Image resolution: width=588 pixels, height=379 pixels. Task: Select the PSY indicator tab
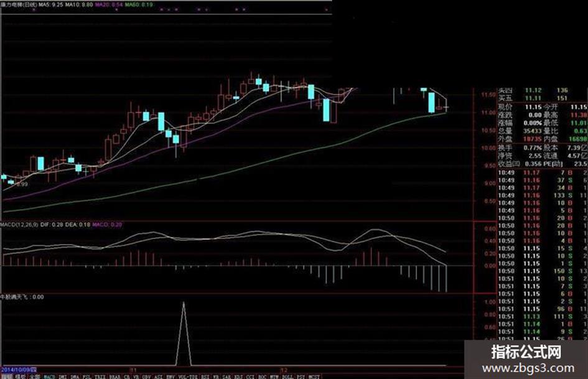click(301, 377)
